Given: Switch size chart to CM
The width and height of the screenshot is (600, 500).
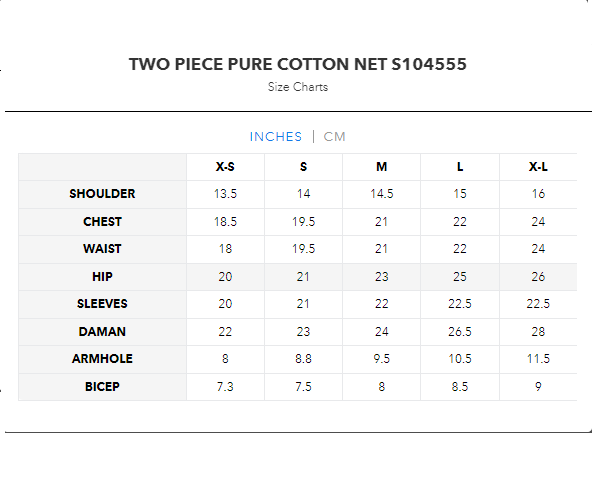Looking at the screenshot, I should tap(334, 137).
